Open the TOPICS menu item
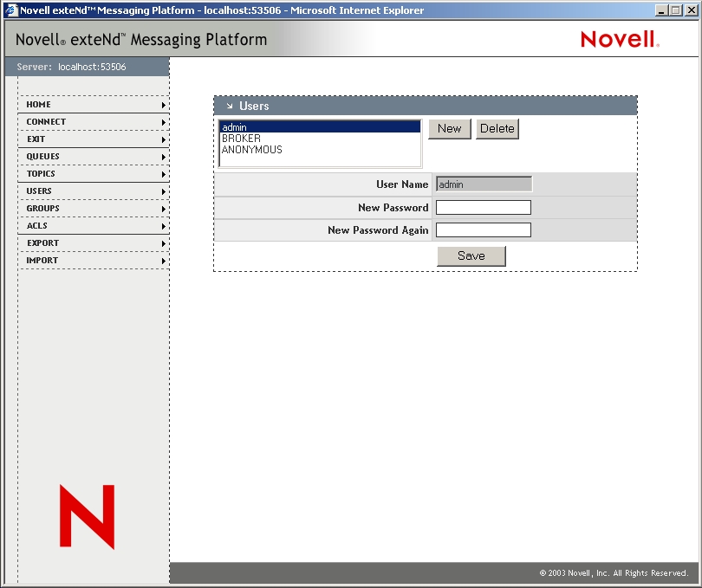The height and width of the screenshot is (588, 702). tap(93, 173)
